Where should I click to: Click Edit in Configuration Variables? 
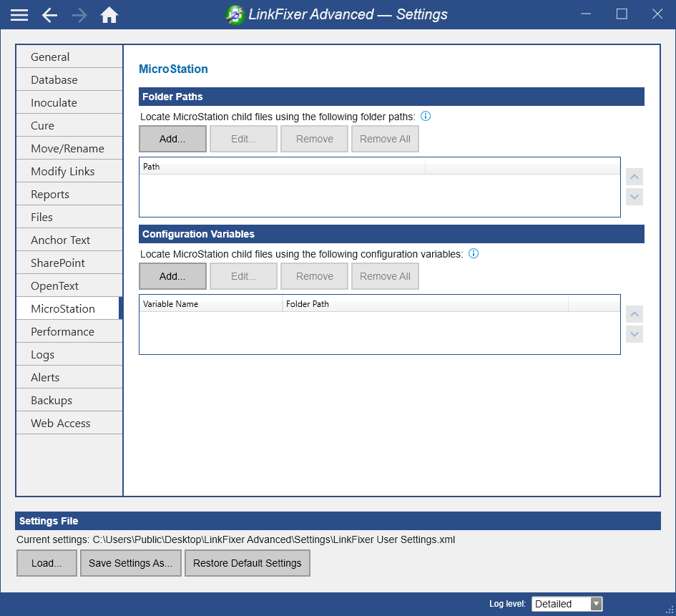[243, 276]
